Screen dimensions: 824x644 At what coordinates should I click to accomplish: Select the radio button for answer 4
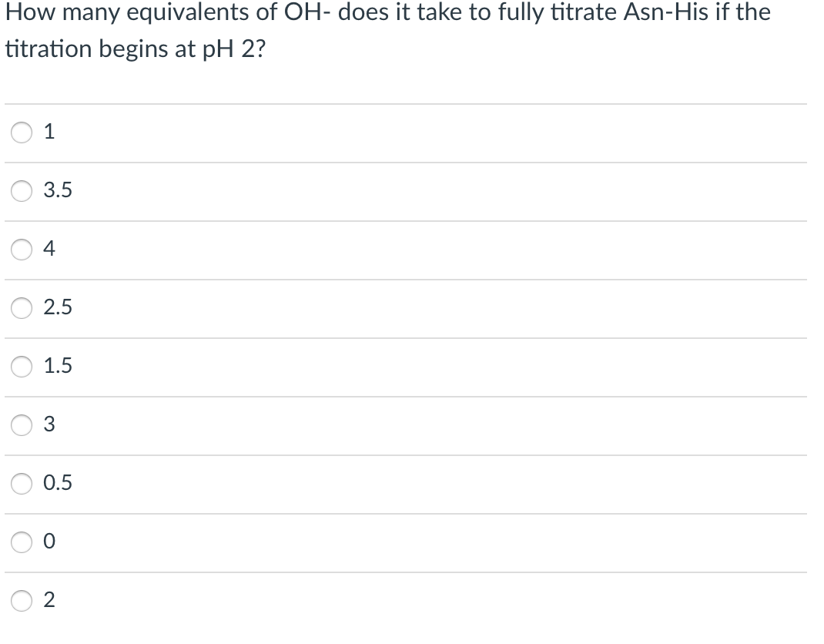[x=21, y=250]
